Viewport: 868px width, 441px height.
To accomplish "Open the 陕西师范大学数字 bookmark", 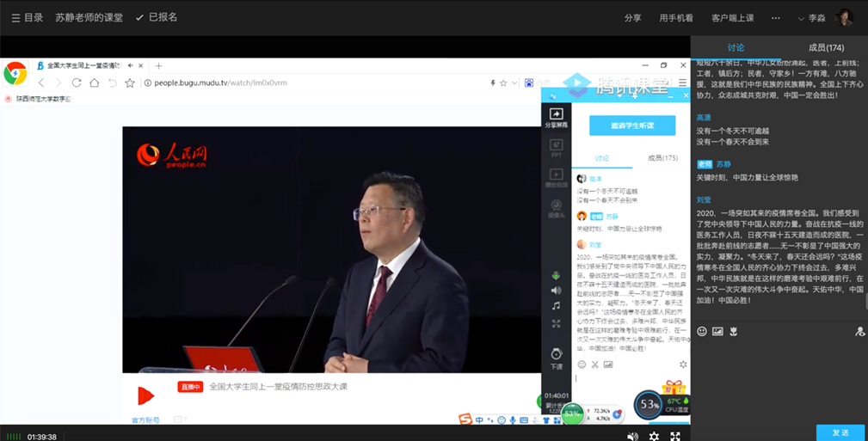I will (38, 99).
